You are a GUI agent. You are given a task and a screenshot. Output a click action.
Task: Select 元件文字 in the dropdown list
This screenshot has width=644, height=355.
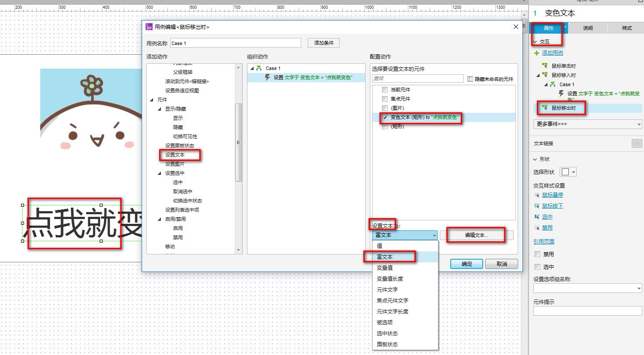[x=405, y=289]
